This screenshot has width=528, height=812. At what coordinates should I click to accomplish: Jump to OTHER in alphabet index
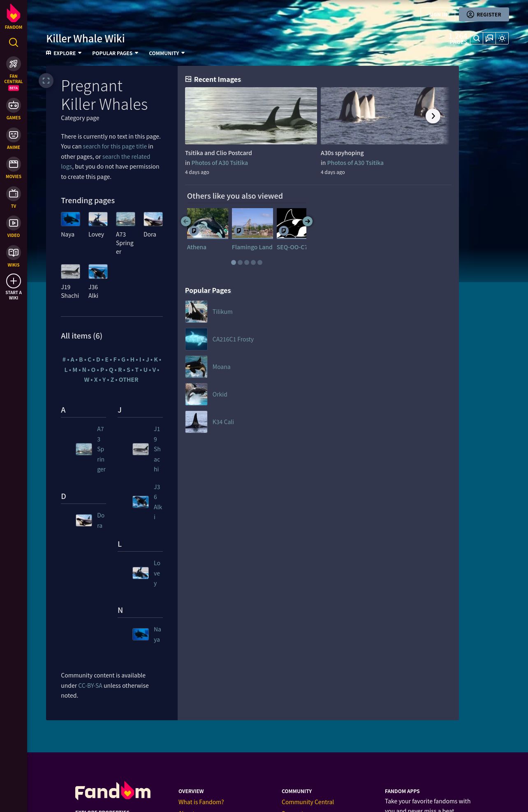[129, 380]
